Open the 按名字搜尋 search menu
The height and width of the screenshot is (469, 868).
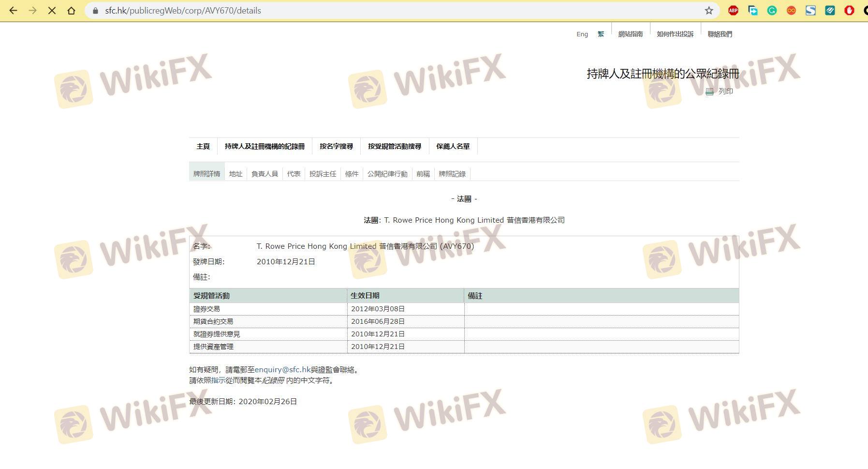click(336, 146)
